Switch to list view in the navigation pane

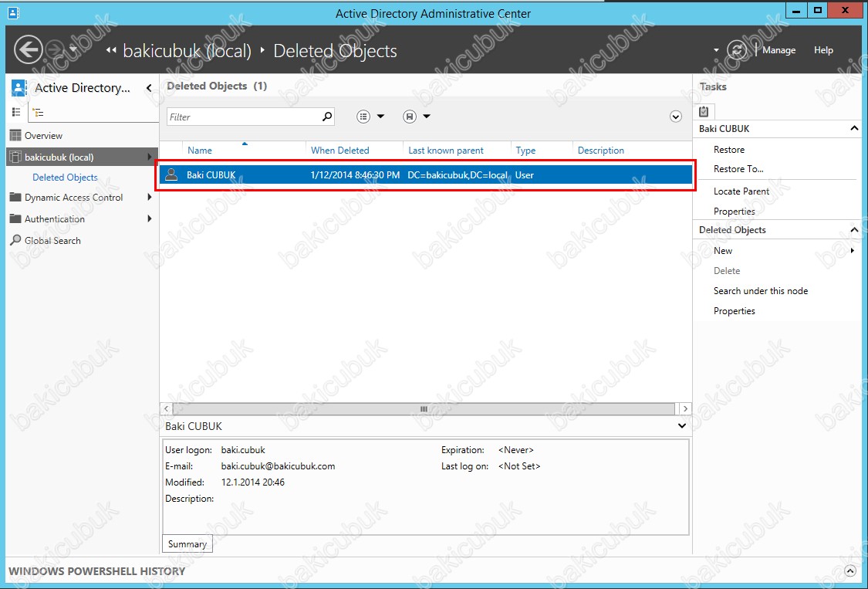16,113
